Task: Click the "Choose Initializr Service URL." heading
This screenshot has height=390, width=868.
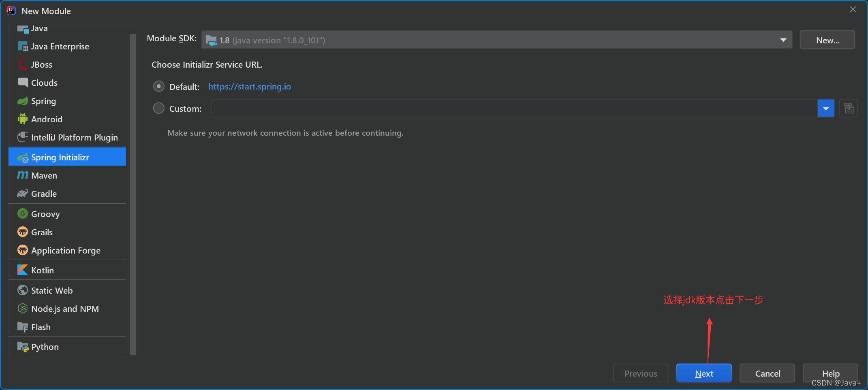Action: [x=207, y=65]
